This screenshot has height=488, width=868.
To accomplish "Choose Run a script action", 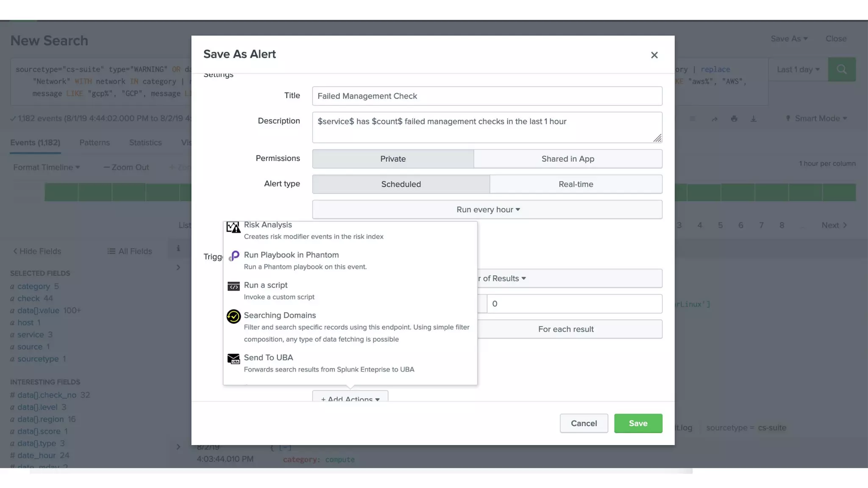I will click(266, 285).
